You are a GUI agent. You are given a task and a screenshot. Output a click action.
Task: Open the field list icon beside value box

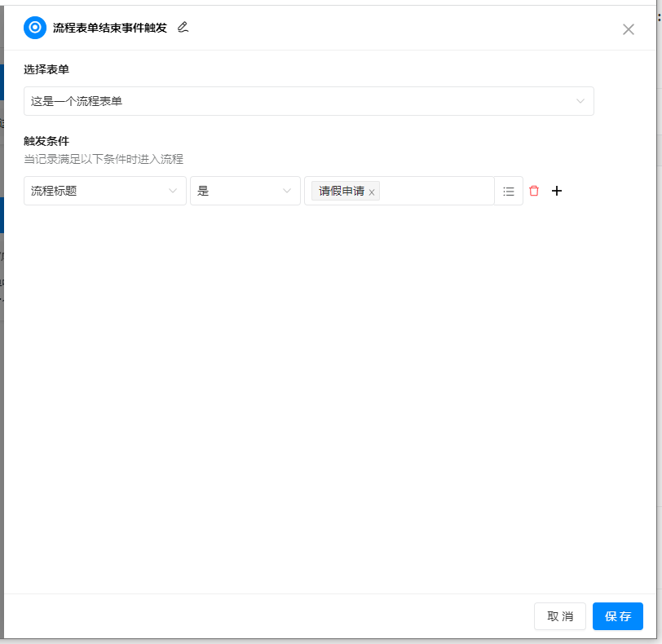pyautogui.click(x=509, y=191)
